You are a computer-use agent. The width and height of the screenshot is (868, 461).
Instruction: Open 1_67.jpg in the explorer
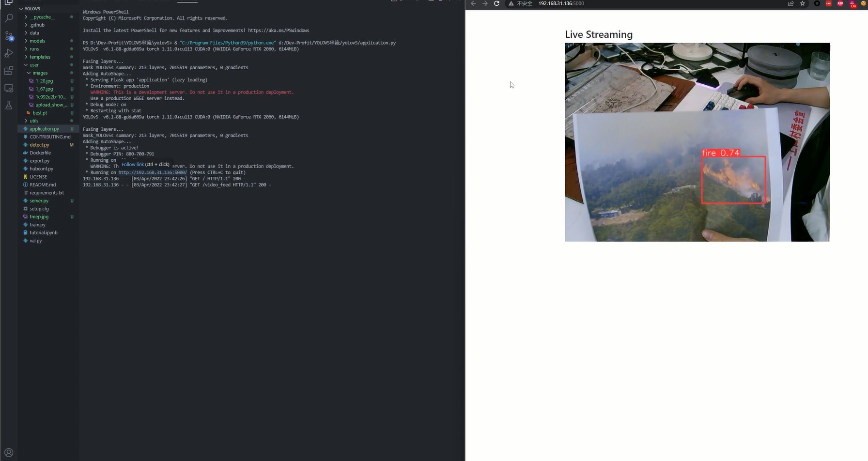click(48, 89)
